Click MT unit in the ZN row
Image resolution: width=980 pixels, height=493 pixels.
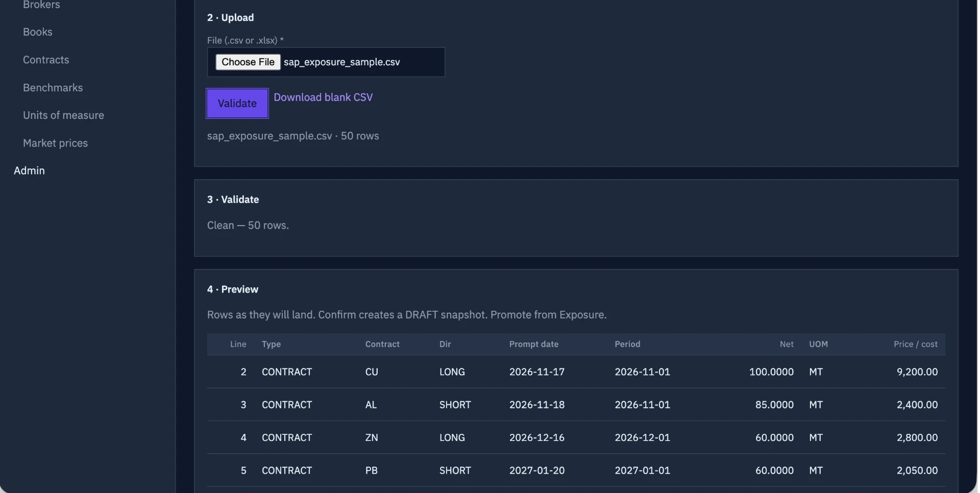click(816, 437)
